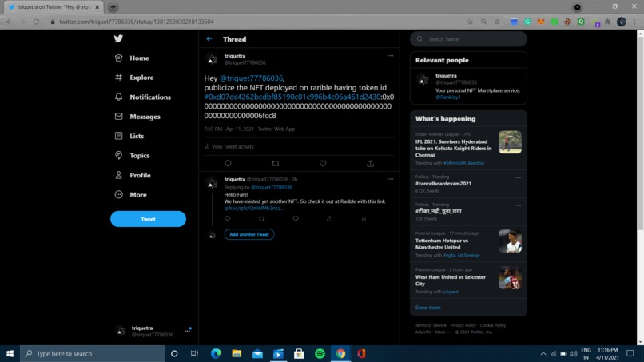Open options for the #cancelboardexam2021 trend
This screenshot has width=644, height=362.
click(519, 178)
